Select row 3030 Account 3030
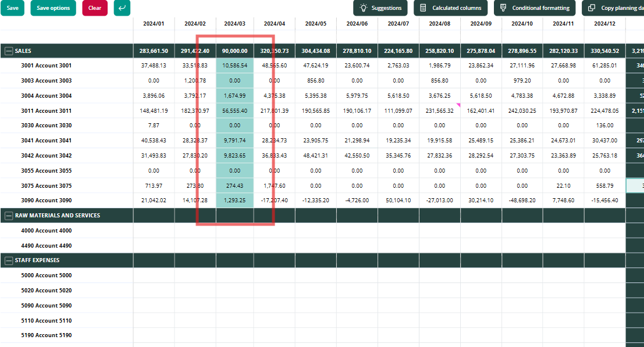 pyautogui.click(x=47, y=126)
